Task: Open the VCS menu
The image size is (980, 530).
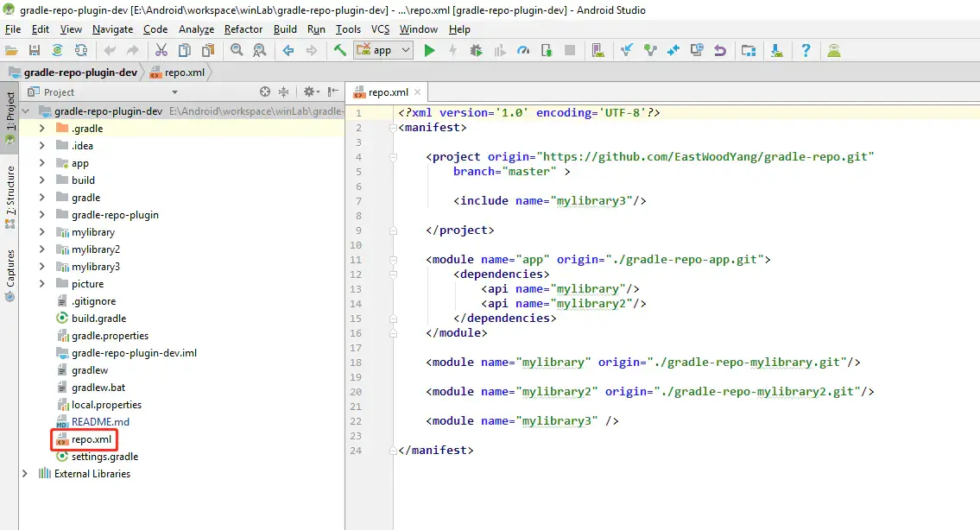Action: [x=380, y=29]
